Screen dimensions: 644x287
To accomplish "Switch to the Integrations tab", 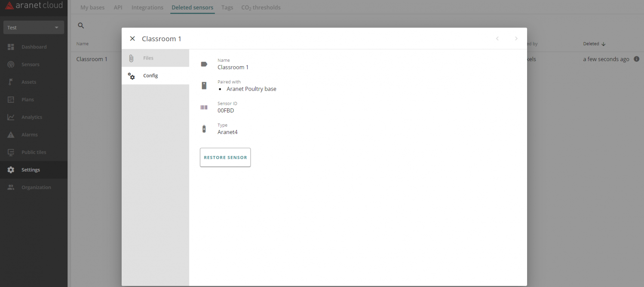I will (147, 7).
